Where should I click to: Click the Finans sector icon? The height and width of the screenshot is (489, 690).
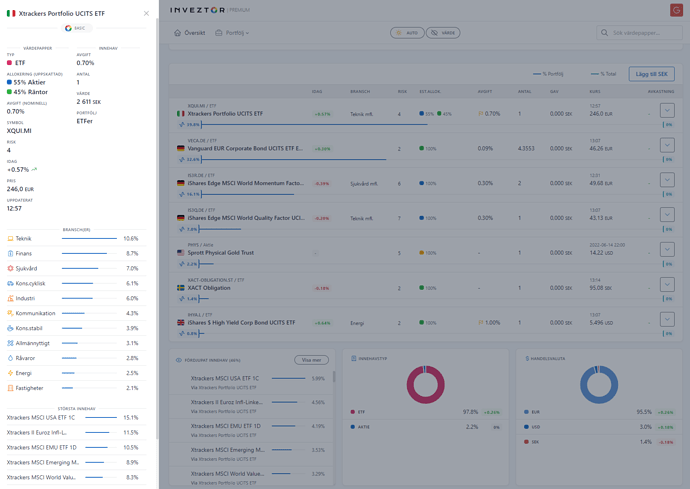tap(10, 254)
